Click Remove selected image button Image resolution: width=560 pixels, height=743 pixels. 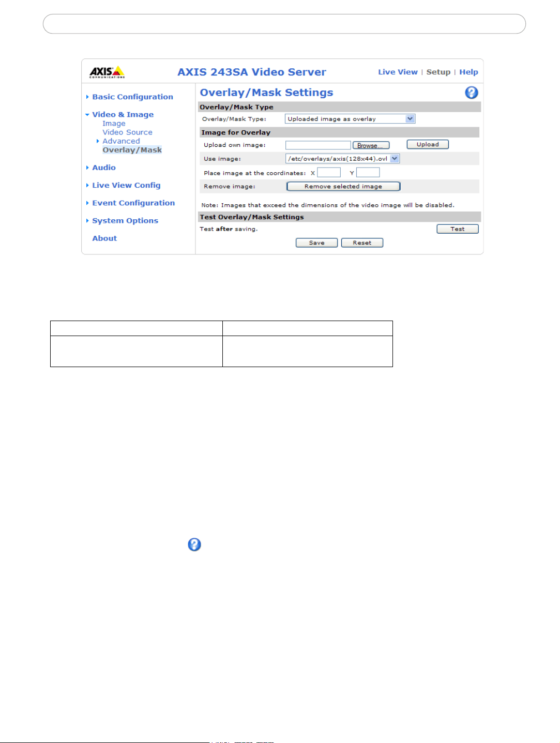343,187
